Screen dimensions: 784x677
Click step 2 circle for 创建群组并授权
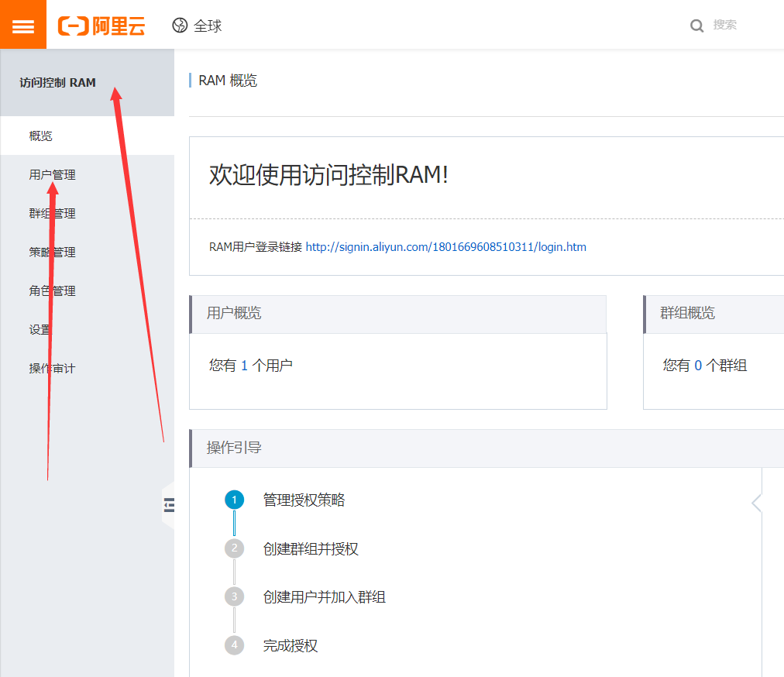234,548
